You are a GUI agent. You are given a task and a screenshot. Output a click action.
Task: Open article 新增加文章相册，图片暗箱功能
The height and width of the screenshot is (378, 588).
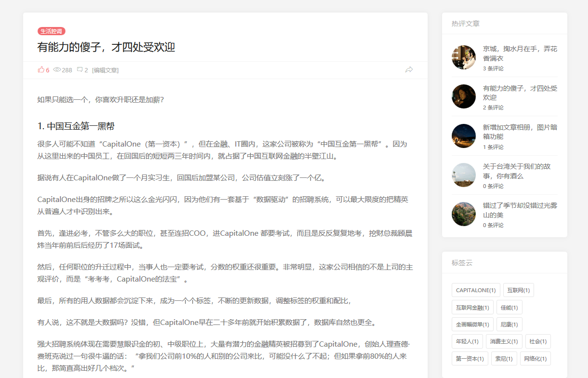tap(520, 132)
